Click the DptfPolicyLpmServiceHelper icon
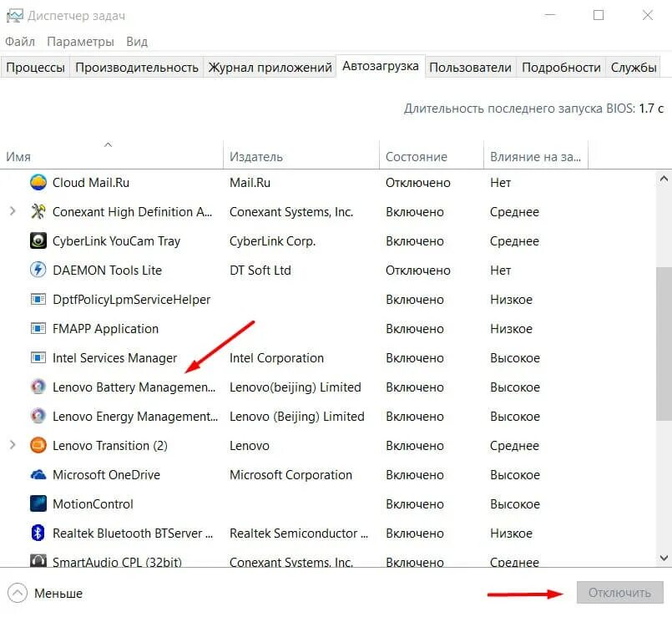672x617 pixels. click(38, 299)
